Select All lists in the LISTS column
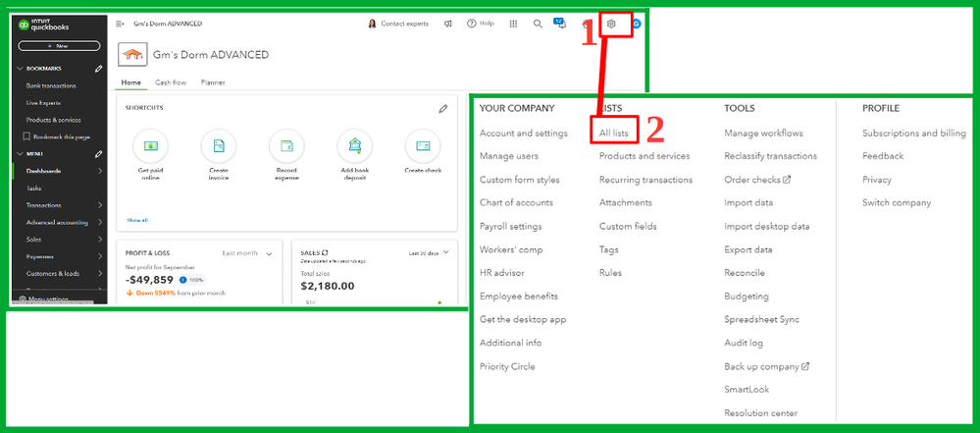980x433 pixels. pyautogui.click(x=614, y=134)
